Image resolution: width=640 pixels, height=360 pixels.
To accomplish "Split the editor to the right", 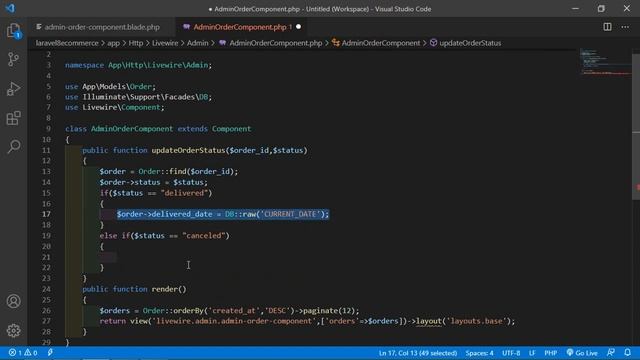I will (607, 27).
